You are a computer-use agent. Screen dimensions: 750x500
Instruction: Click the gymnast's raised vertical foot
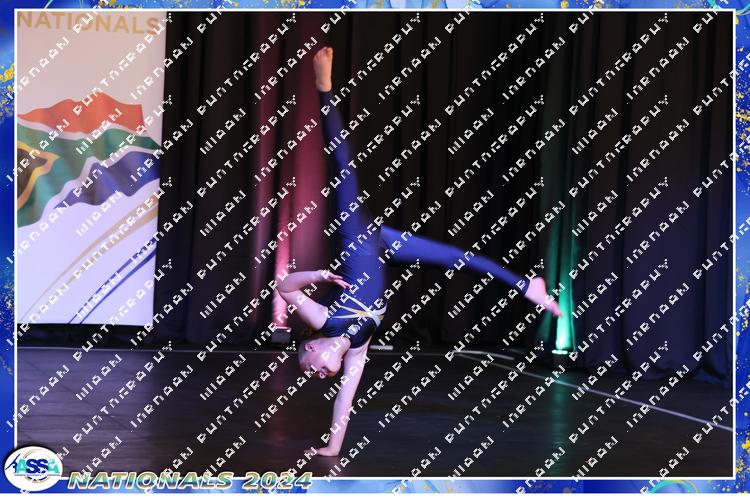pos(322,68)
